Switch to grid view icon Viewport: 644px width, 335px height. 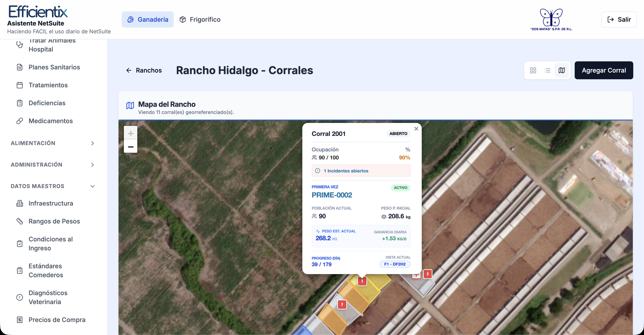(x=533, y=70)
